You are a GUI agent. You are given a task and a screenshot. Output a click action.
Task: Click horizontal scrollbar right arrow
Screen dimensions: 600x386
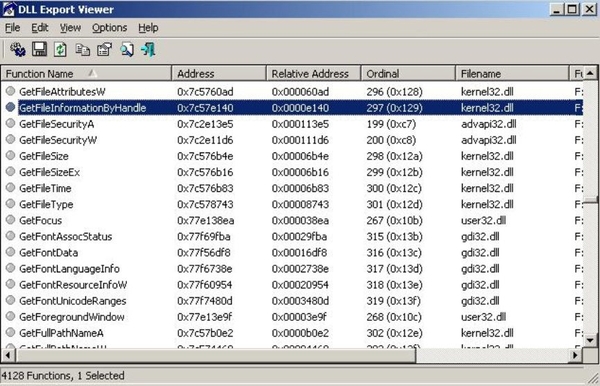coord(575,355)
